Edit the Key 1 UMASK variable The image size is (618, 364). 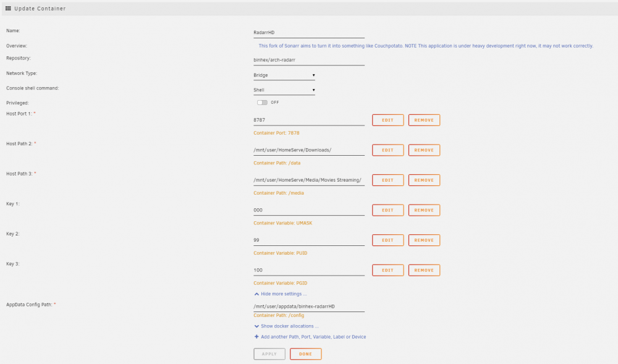(x=388, y=210)
